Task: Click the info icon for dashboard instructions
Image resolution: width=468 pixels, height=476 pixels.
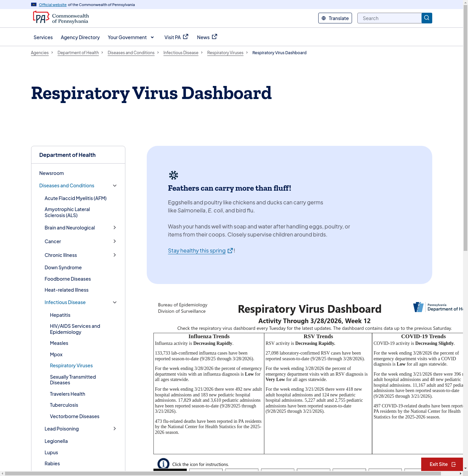Action: (163, 464)
